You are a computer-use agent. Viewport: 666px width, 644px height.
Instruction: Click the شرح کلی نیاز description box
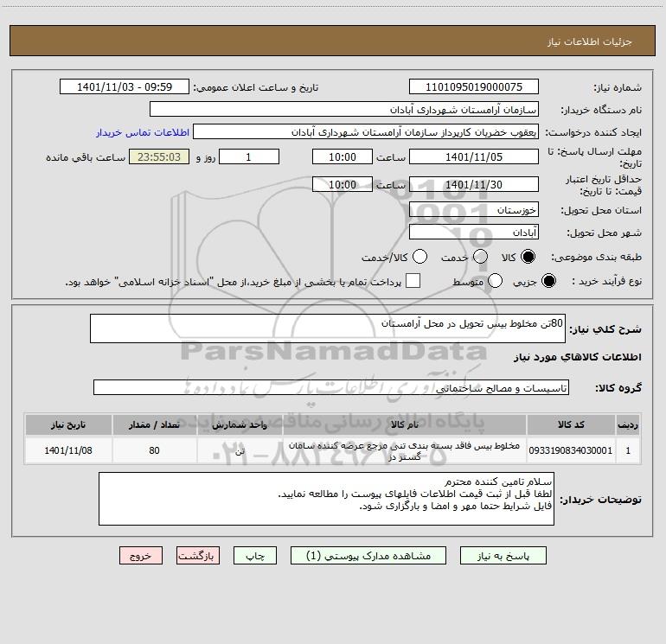(328, 328)
